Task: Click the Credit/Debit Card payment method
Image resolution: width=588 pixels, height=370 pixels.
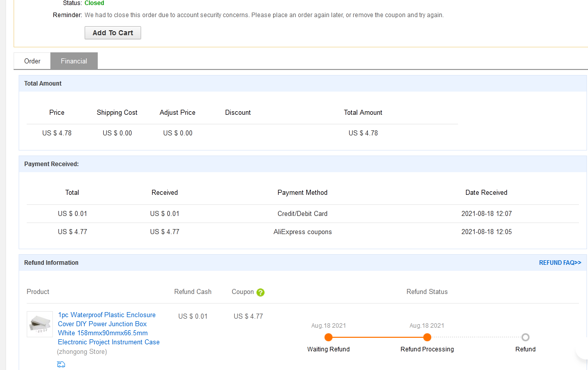Action: point(302,213)
